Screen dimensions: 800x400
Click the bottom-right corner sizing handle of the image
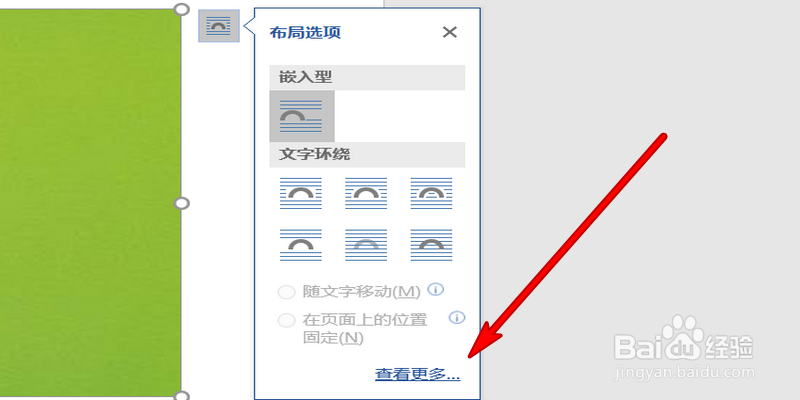pyautogui.click(x=182, y=396)
